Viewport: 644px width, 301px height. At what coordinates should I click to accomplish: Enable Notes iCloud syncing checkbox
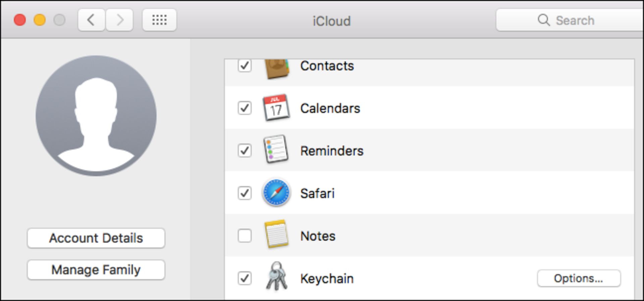pyautogui.click(x=245, y=236)
